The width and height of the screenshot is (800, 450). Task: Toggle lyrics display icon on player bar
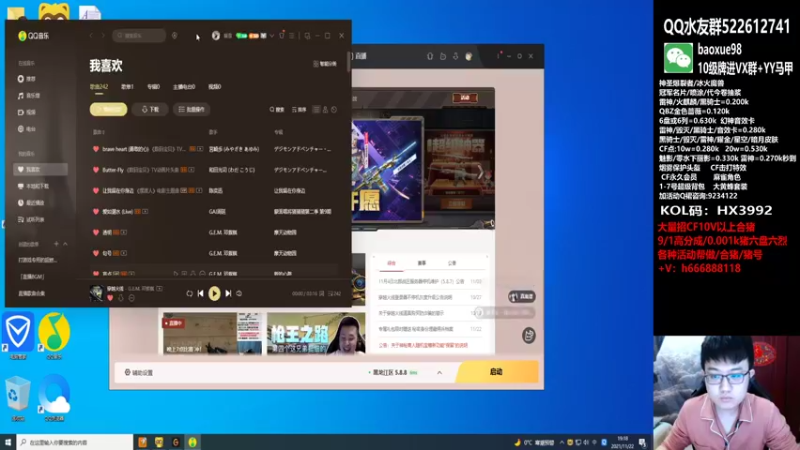click(x=321, y=293)
